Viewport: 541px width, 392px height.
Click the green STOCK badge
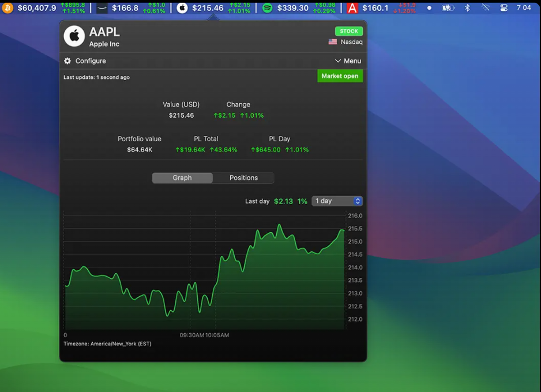[349, 31]
